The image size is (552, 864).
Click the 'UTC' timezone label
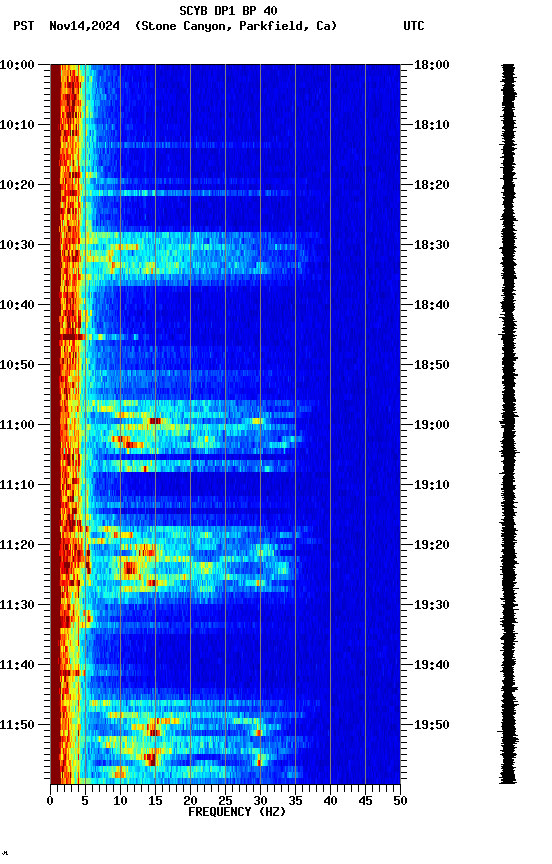click(x=414, y=26)
